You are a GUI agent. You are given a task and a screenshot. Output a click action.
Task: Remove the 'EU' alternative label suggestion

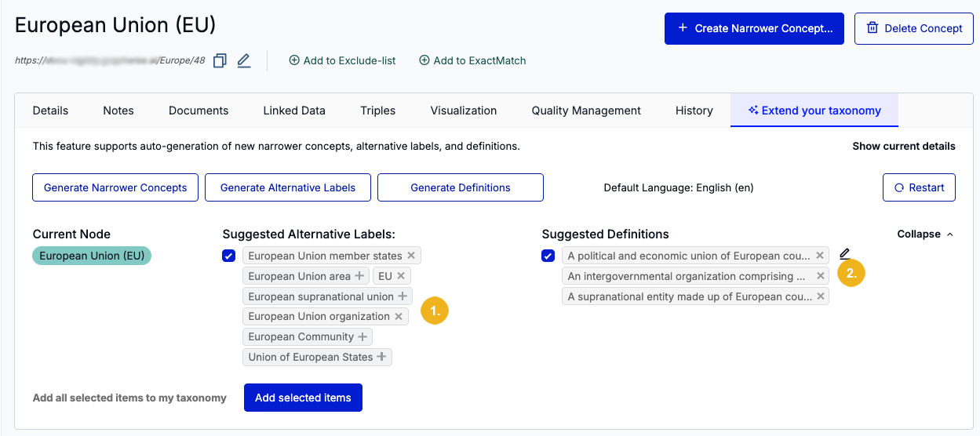tap(401, 276)
